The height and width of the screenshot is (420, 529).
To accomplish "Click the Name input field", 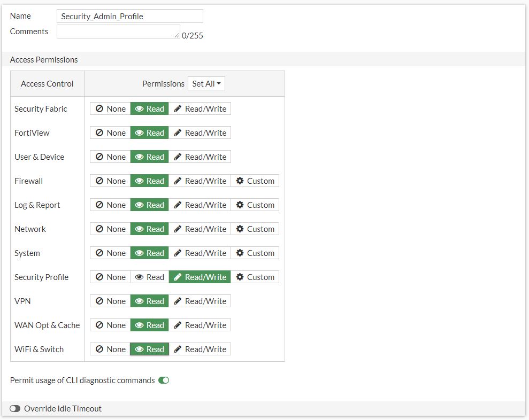I will 129,16.
